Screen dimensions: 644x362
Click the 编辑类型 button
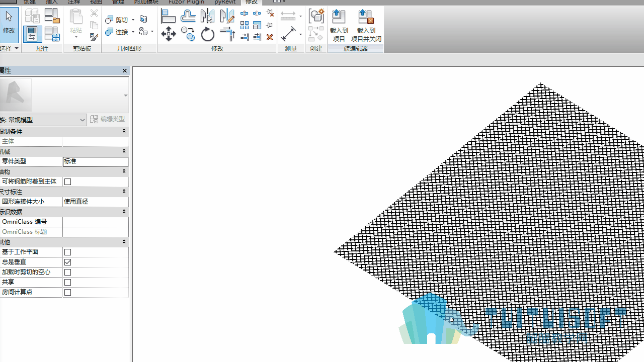pos(108,119)
